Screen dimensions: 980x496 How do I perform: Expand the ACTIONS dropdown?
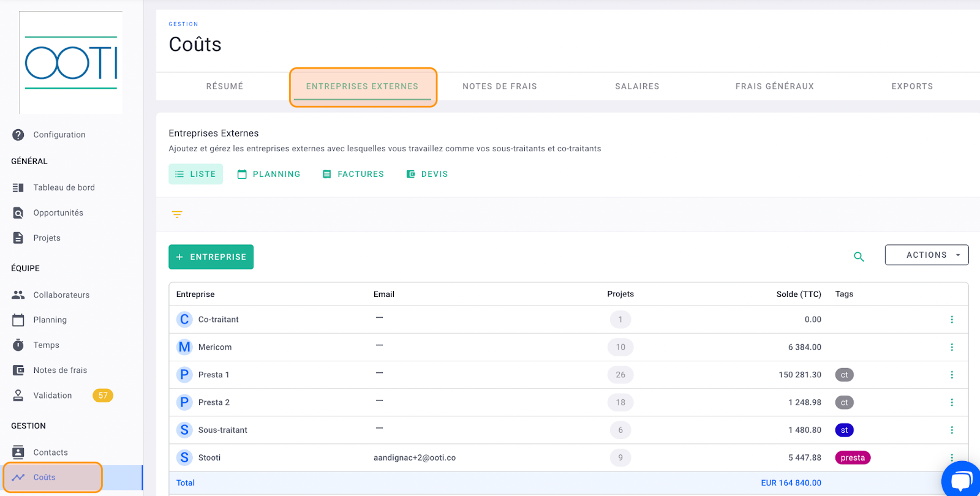click(927, 255)
